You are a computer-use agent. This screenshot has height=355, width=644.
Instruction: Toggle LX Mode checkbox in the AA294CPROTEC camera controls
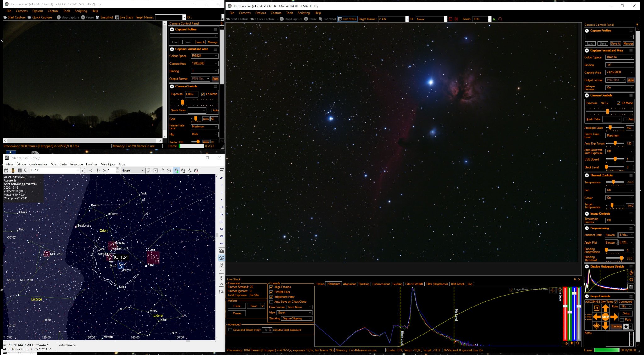(619, 103)
